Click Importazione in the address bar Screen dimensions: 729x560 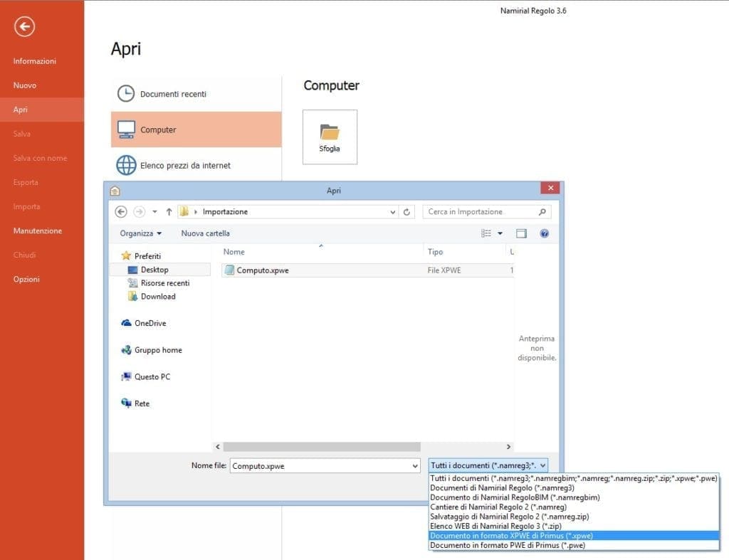[225, 212]
